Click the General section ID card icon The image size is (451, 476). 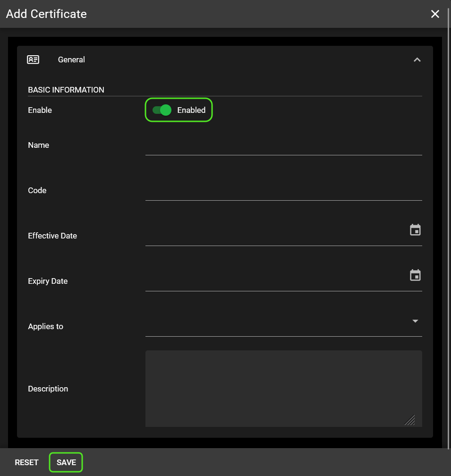coord(33,59)
